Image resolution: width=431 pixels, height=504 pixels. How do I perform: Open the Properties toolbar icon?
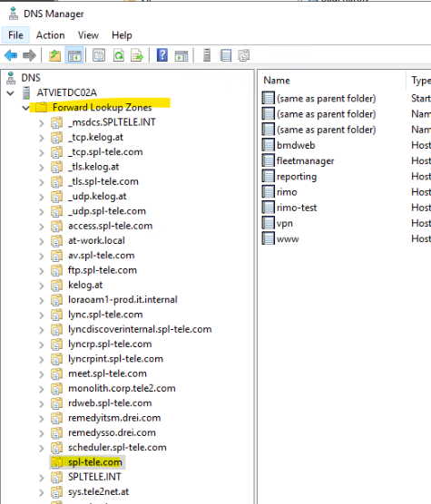click(x=99, y=55)
